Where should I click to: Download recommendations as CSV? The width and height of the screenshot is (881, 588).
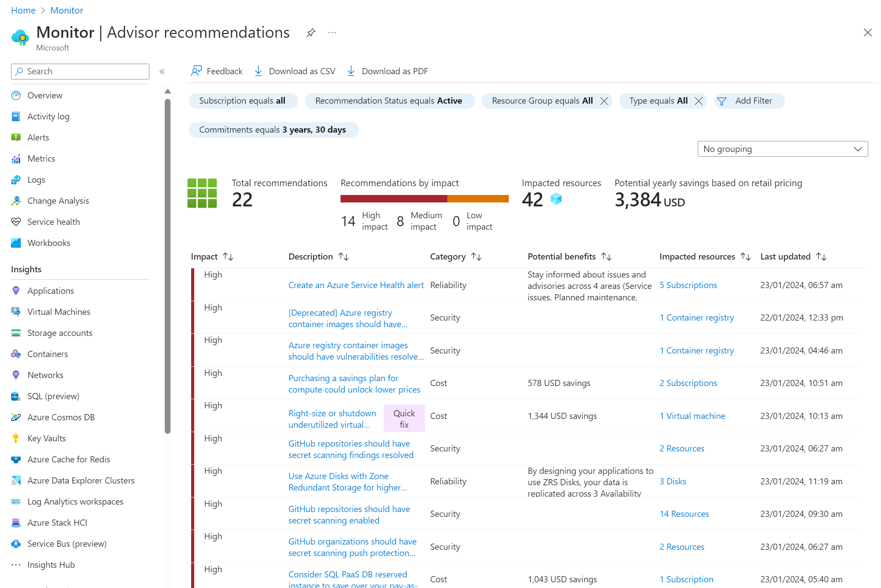click(295, 71)
